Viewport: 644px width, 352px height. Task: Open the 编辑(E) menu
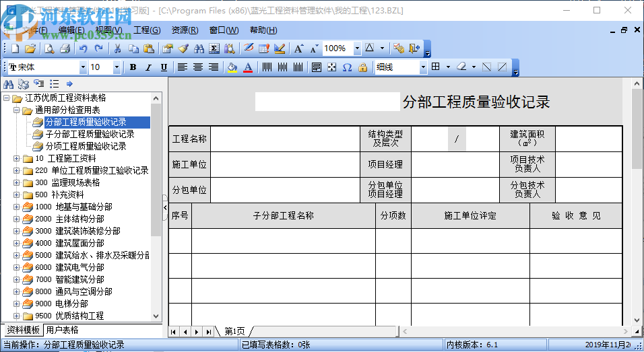click(x=71, y=30)
